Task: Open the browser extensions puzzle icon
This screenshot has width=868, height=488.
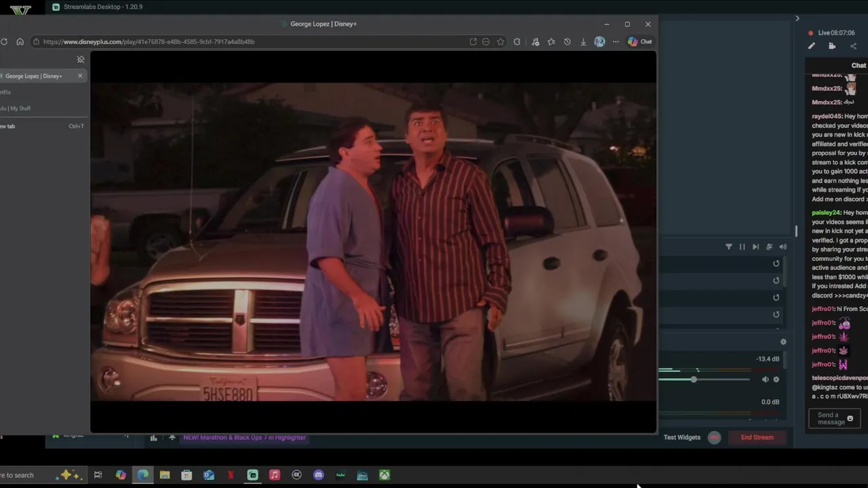Action: click(x=517, y=41)
